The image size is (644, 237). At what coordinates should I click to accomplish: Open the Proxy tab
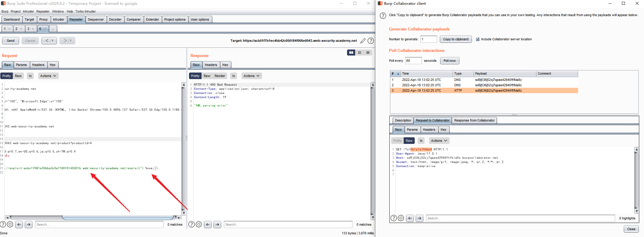click(44, 19)
